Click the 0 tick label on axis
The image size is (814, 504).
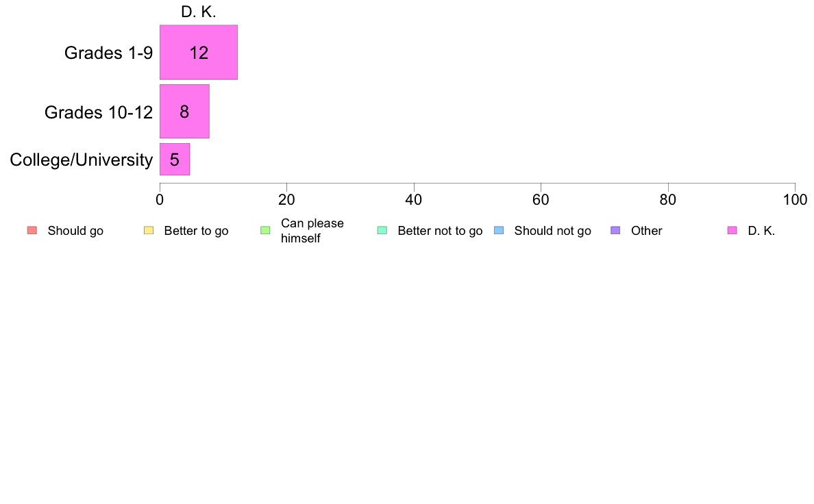[x=160, y=200]
